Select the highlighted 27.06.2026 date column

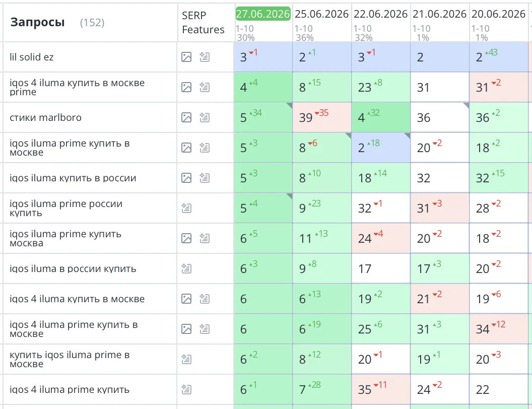point(263,14)
